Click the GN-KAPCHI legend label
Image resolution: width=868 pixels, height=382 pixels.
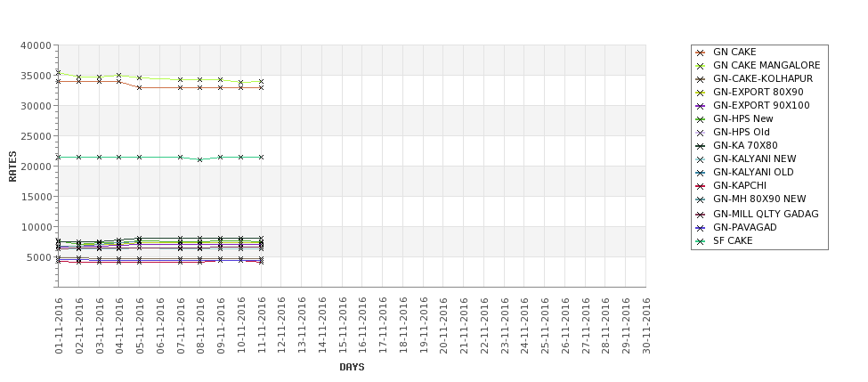[x=740, y=185]
